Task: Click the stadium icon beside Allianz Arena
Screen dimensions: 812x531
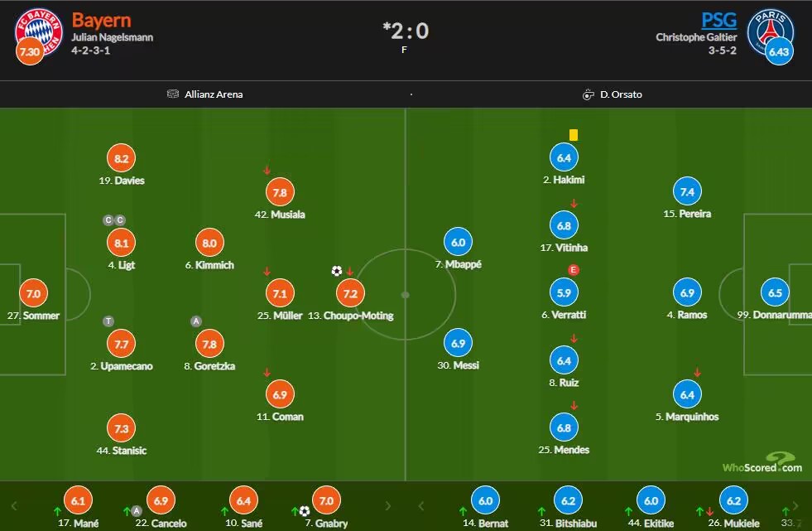Action: [x=172, y=94]
